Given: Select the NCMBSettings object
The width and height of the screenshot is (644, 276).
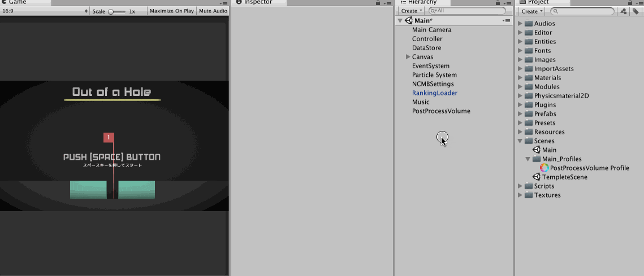Looking at the screenshot, I should click(433, 84).
